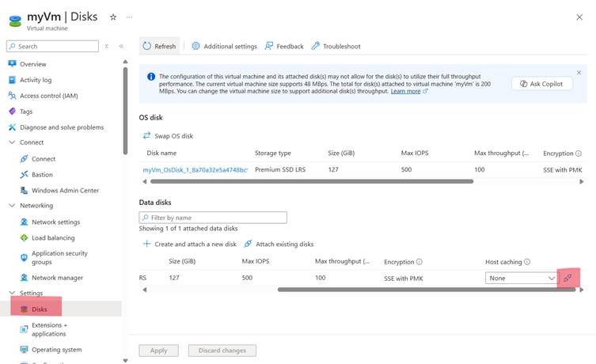Click sidebar scroll up arrow
Viewport: 596px width, 364px height.
click(125, 62)
